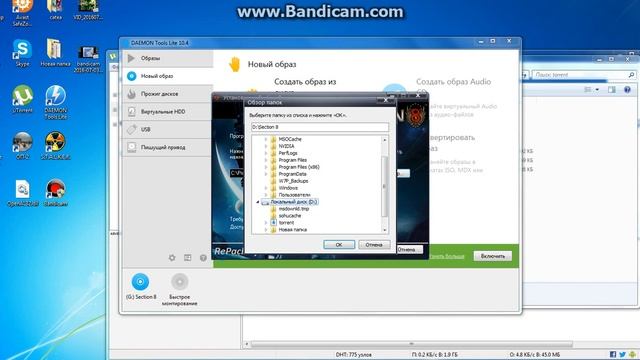Expand the torrent folder node
Viewport: 640px width, 360px height.
(266, 223)
